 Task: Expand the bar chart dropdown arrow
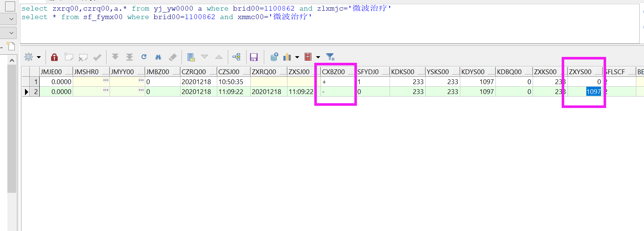pos(297,57)
